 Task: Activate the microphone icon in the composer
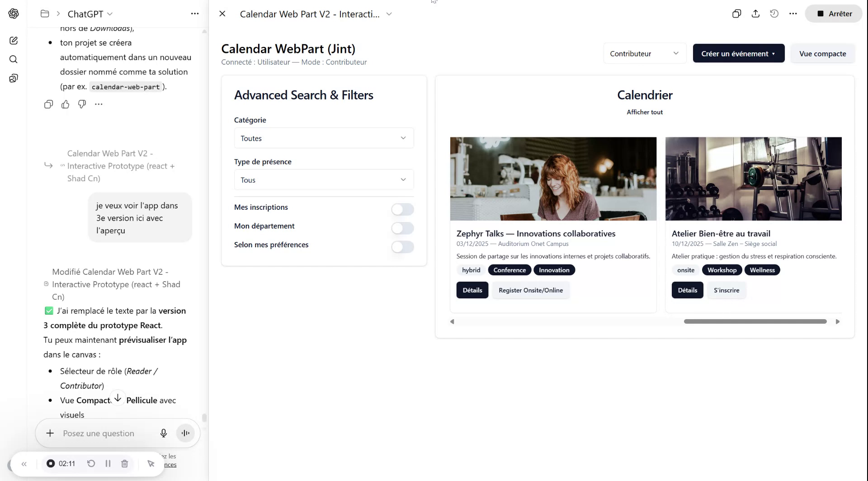coord(164,433)
